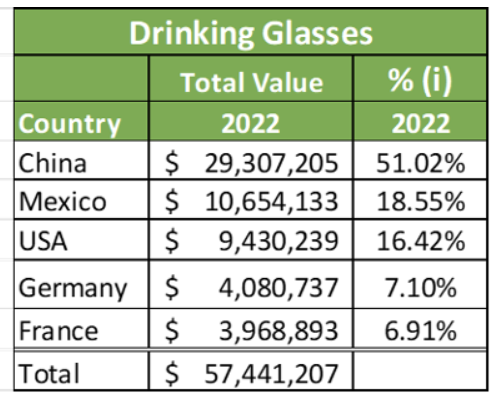Select the France country cell
The height and width of the screenshot is (398, 498).
click(x=81, y=328)
